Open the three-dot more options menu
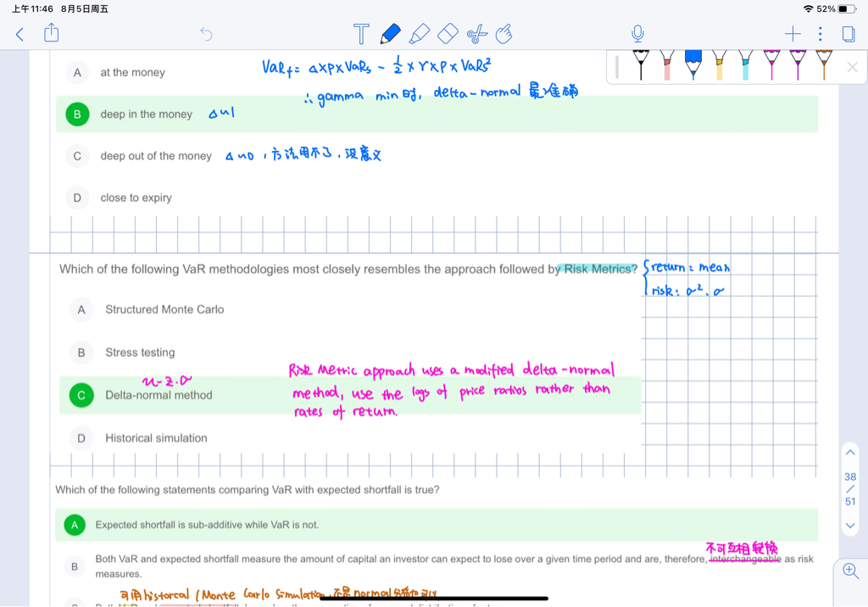The width and height of the screenshot is (868, 607). (x=821, y=35)
